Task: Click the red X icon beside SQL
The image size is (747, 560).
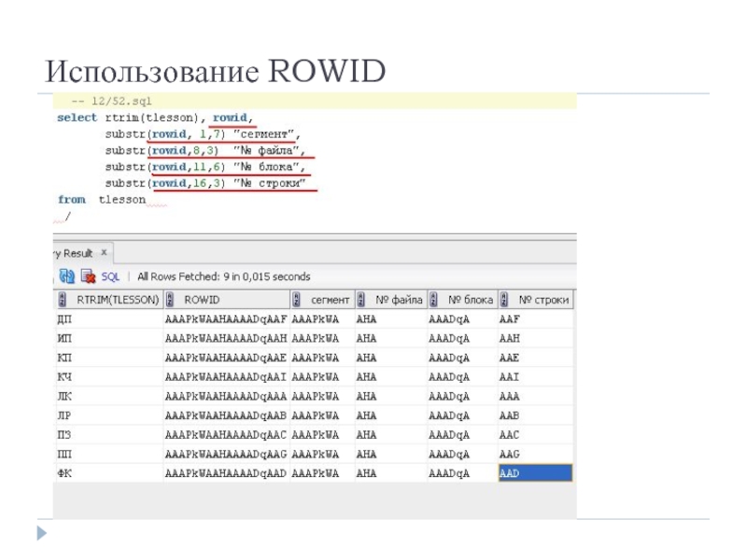Action: click(89, 276)
